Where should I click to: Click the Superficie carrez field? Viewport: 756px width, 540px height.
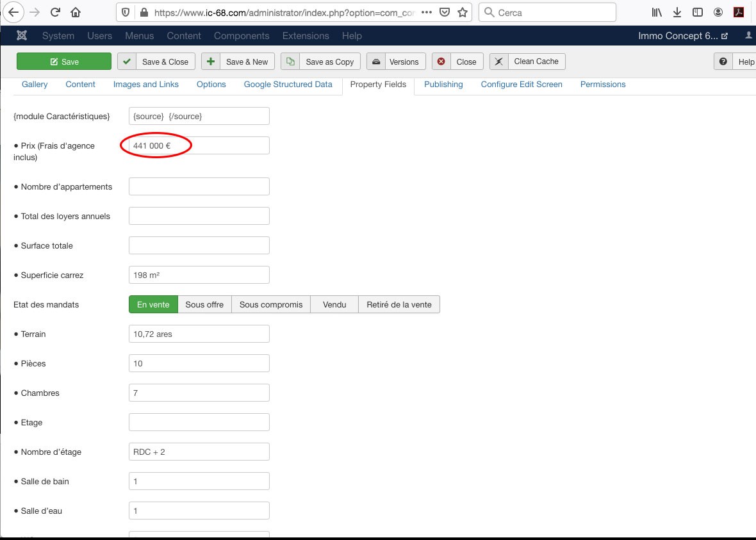point(199,275)
